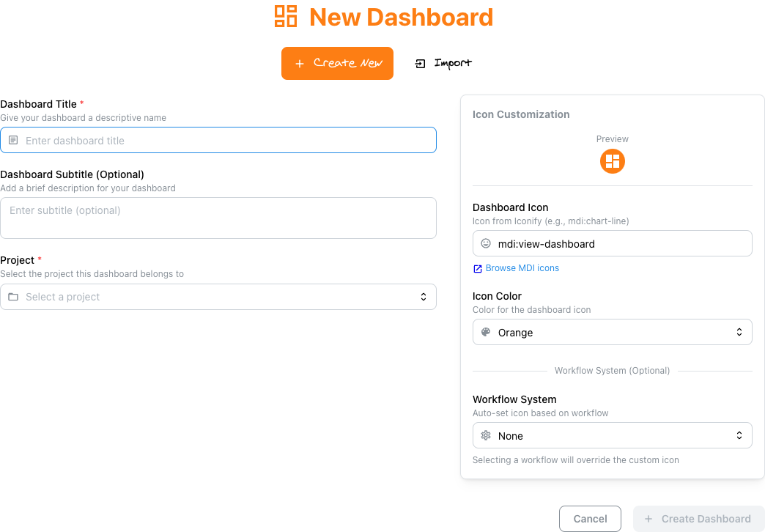Viewport: 765px width, 532px height.
Task: Switch to the Import tab
Action: coord(443,64)
